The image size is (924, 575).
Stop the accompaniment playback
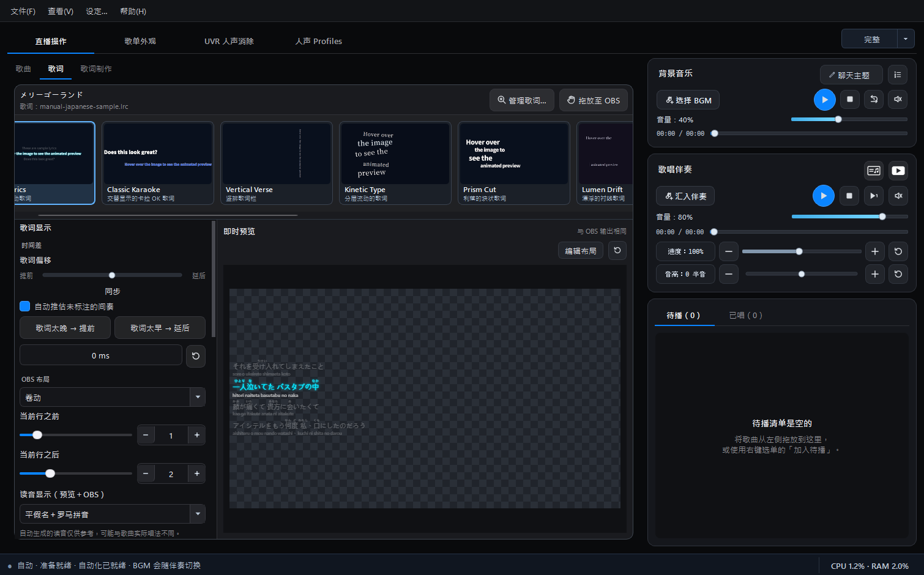pyautogui.click(x=849, y=196)
